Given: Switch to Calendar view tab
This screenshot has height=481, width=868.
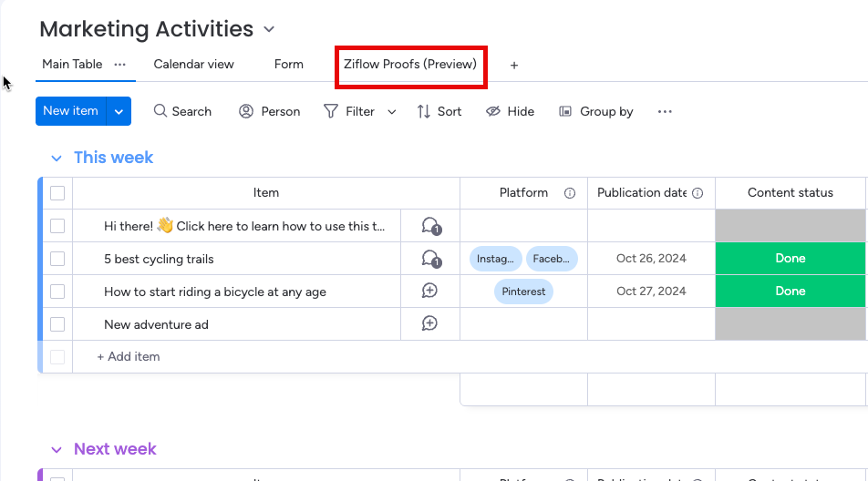Looking at the screenshot, I should click(193, 65).
